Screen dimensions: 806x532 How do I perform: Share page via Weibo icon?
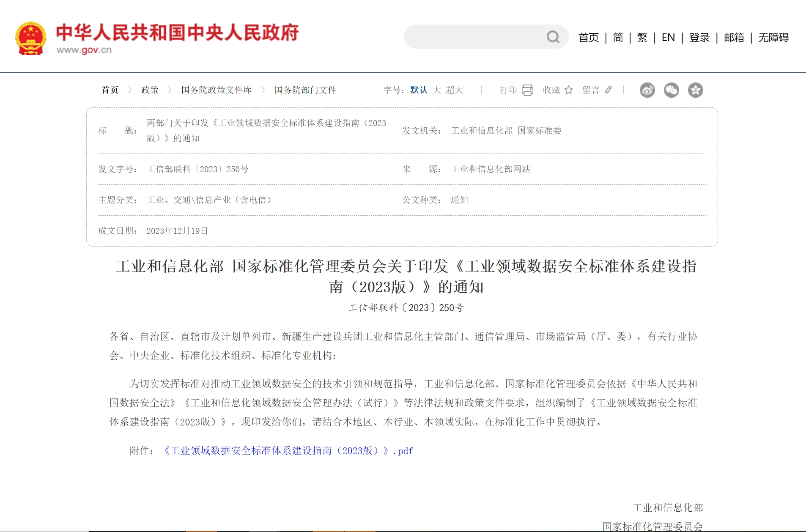pyautogui.click(x=647, y=90)
